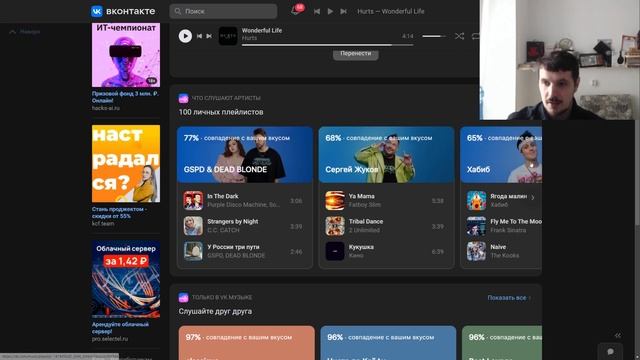Image resolution: width=640 pixels, height=360 pixels.
Task: Select Fatboy Slim artist text
Action: 364,204
